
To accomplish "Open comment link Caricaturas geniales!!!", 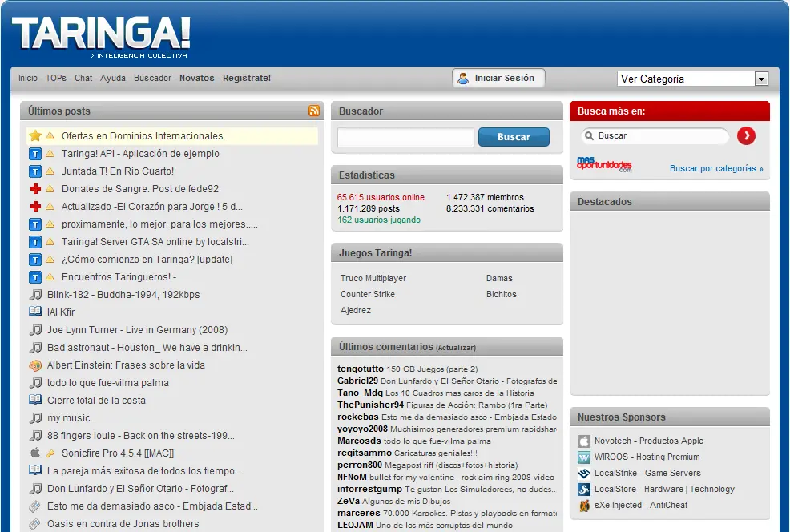I will click(x=436, y=453).
